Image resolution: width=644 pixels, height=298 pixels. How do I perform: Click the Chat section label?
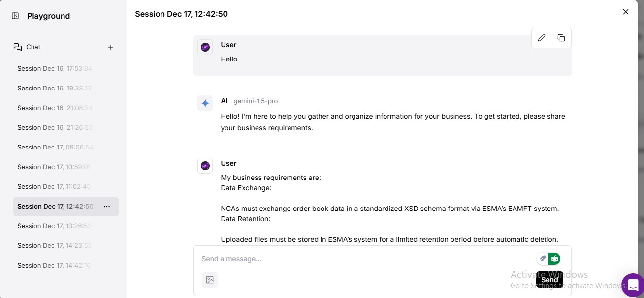(x=33, y=47)
